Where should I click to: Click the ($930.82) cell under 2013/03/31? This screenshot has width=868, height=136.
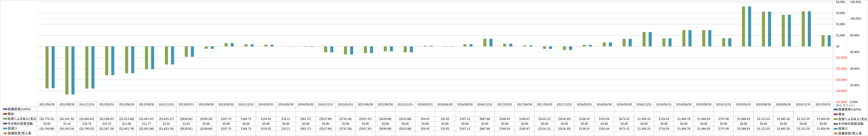[x=186, y=119]
